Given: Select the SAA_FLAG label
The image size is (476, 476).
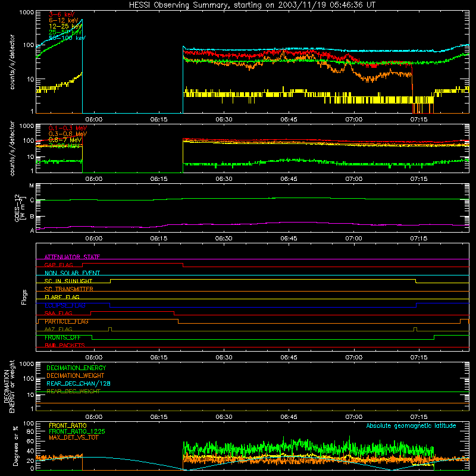Looking at the screenshot, I should 58,313.
